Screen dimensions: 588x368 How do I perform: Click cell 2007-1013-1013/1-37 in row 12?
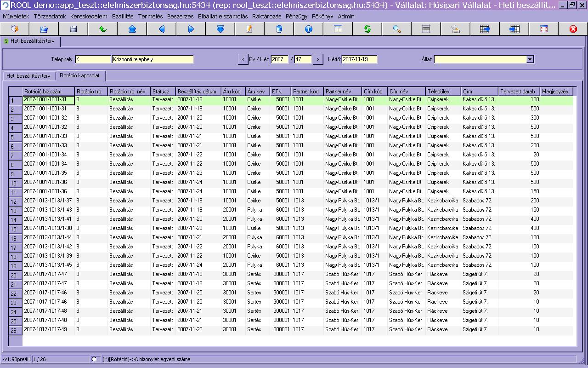click(x=49, y=201)
